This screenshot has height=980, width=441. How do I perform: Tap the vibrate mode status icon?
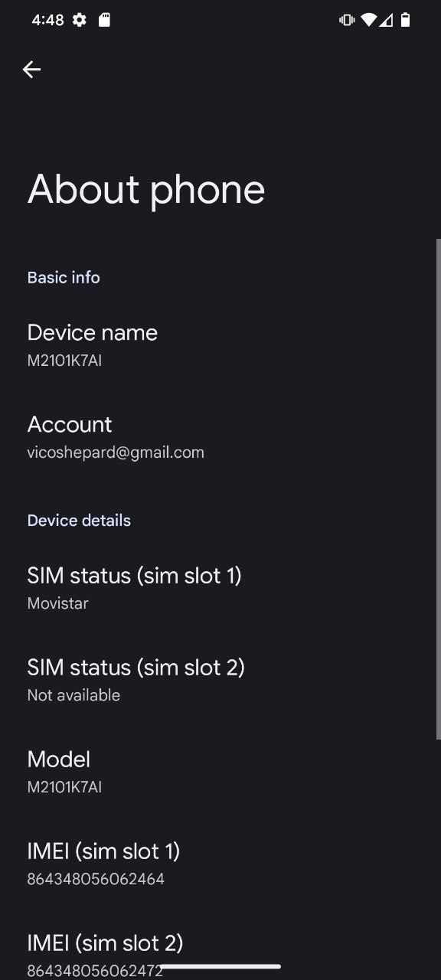coord(347,20)
